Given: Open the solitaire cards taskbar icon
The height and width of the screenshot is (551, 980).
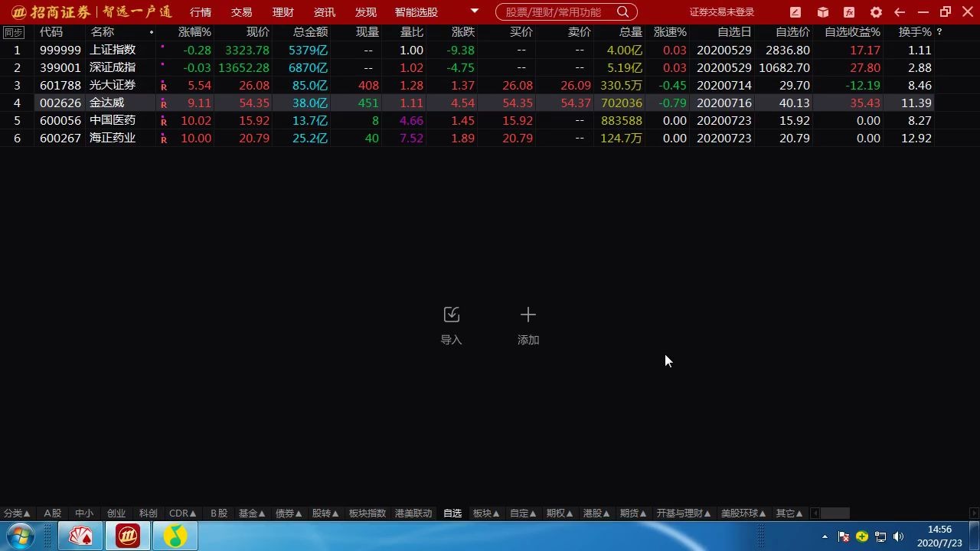Looking at the screenshot, I should [80, 536].
